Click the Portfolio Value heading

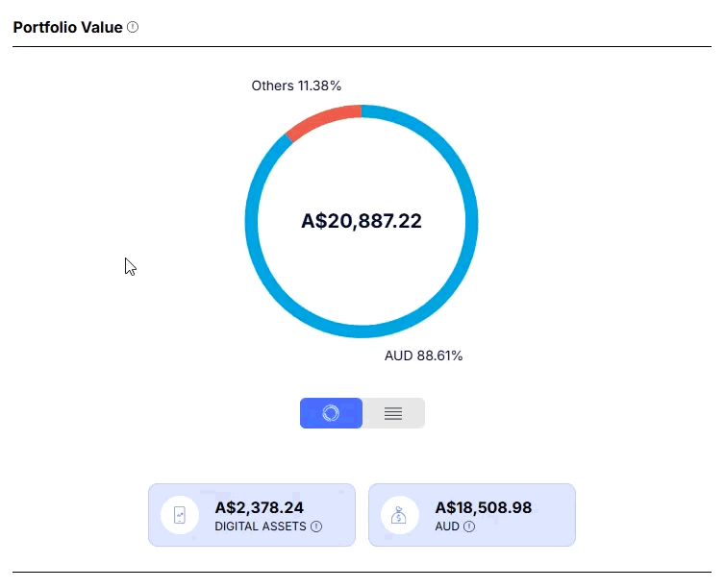coord(68,27)
